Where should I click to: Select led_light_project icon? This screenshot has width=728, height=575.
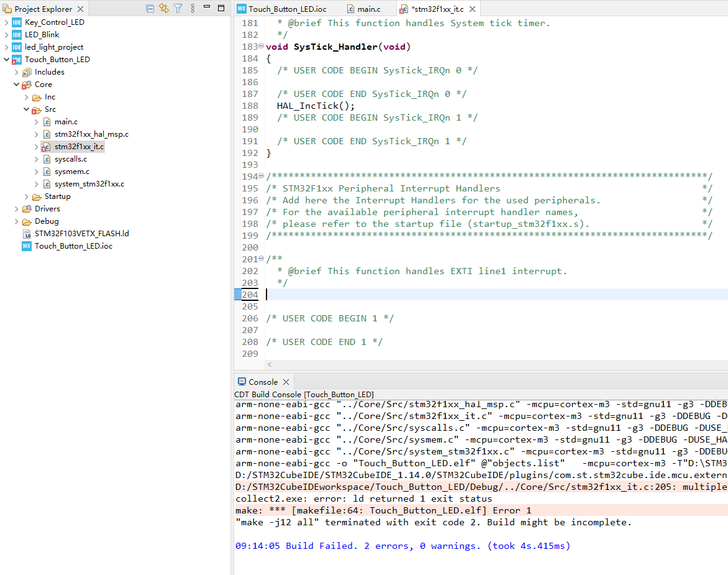coord(17,47)
